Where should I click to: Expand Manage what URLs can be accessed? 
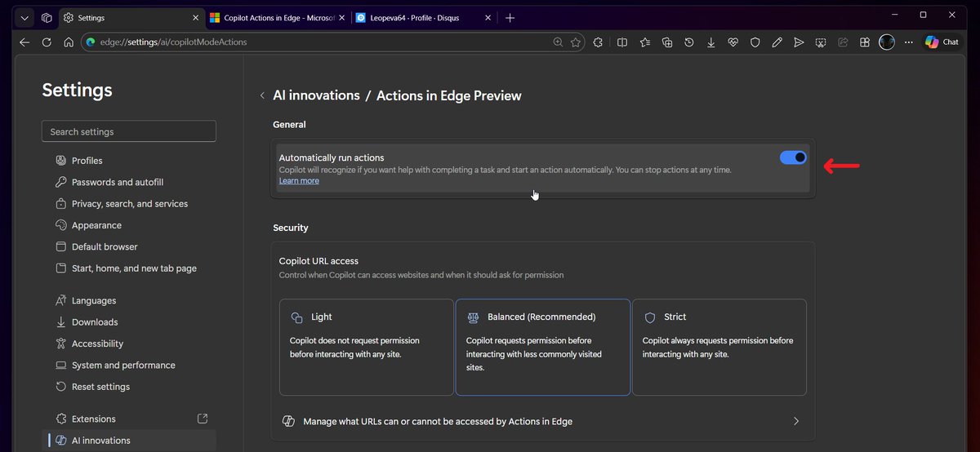pos(542,421)
